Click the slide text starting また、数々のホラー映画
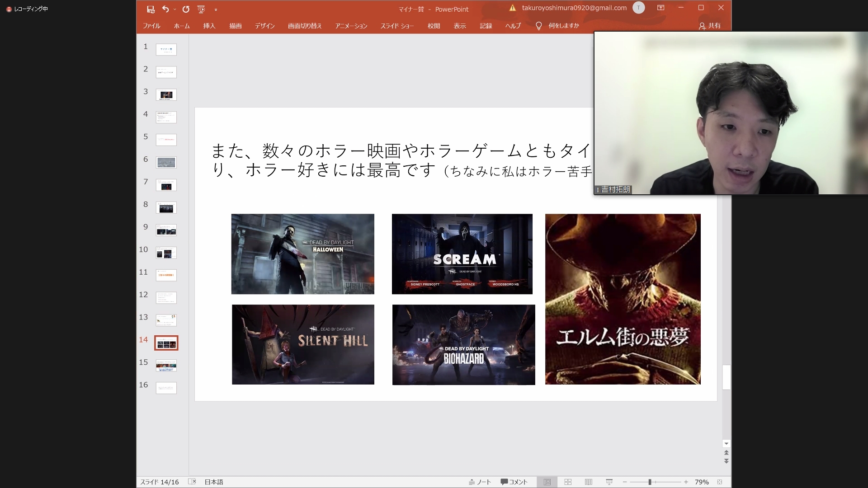 coord(401,160)
